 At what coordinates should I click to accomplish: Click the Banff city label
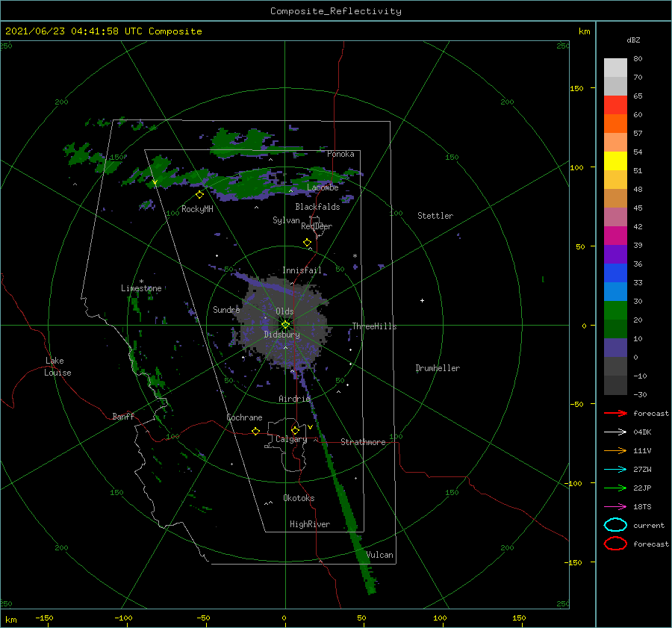point(123,416)
